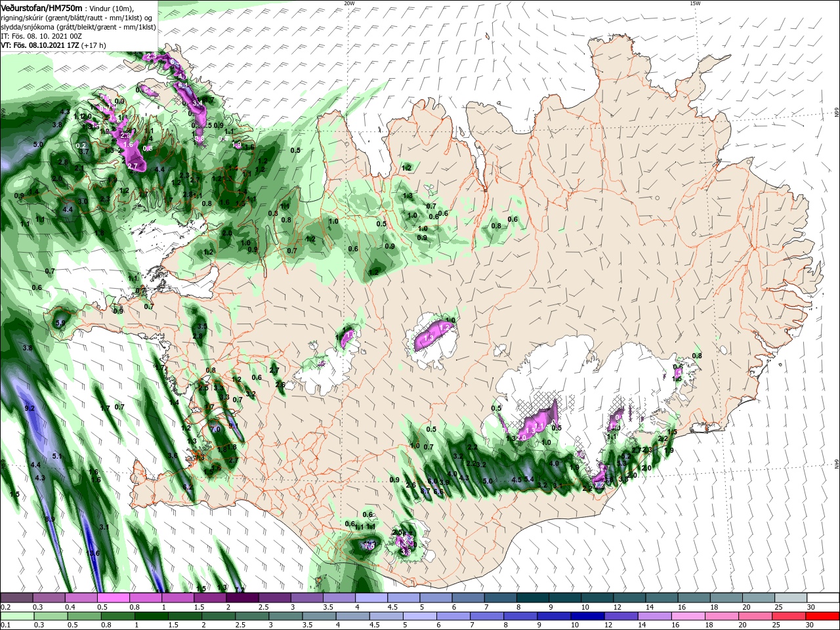Click the 20W longitude label

point(349,3)
